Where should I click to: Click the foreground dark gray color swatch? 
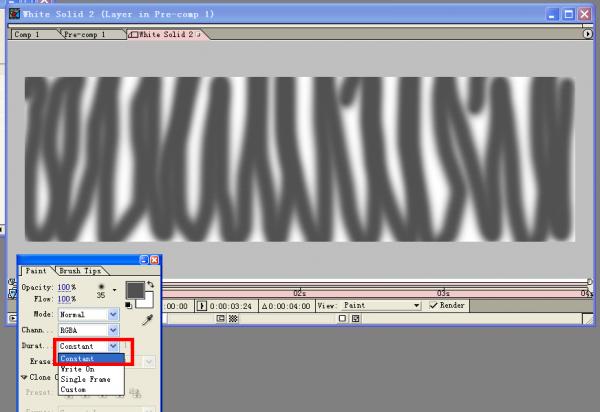tap(135, 290)
